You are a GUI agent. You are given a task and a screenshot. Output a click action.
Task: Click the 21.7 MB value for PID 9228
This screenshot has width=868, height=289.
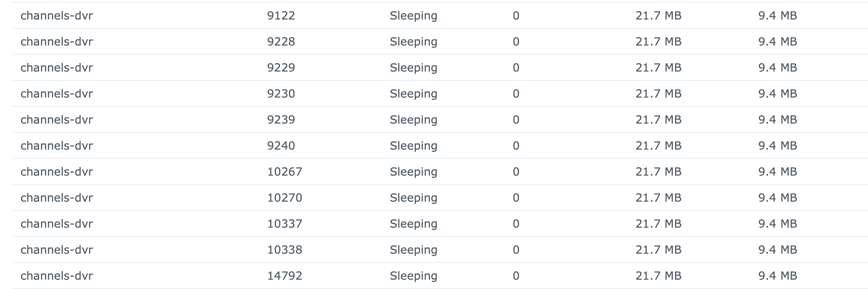[658, 42]
